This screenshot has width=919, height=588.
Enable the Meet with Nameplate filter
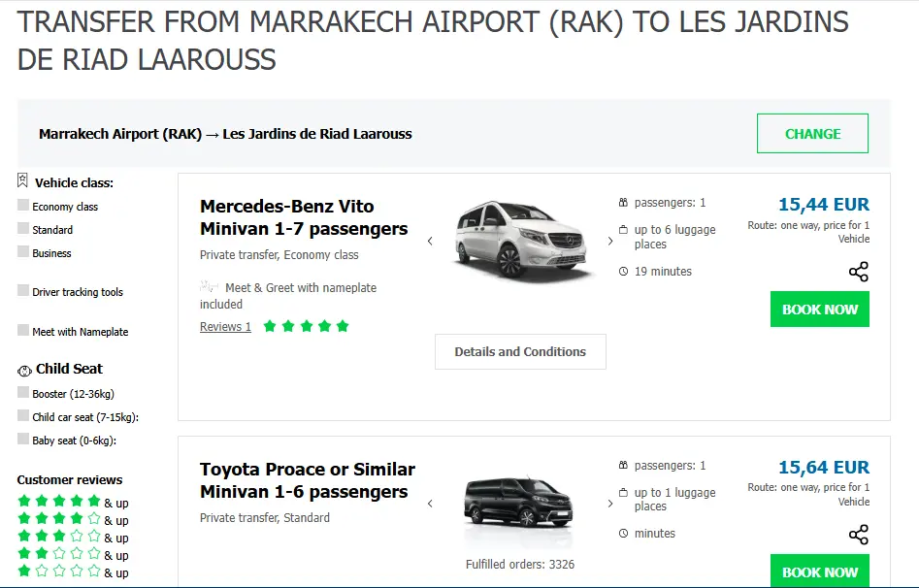coord(22,331)
